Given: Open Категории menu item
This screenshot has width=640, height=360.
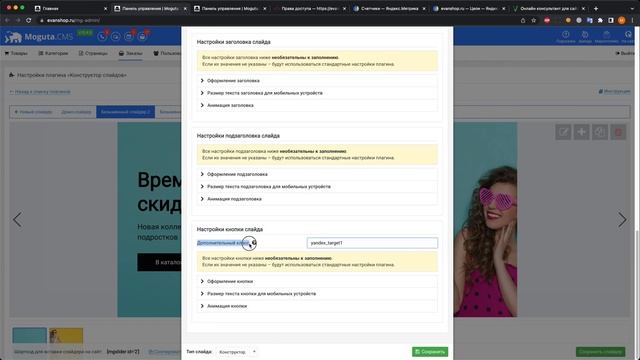Looking at the screenshot, I should pyautogui.click(x=53, y=53).
